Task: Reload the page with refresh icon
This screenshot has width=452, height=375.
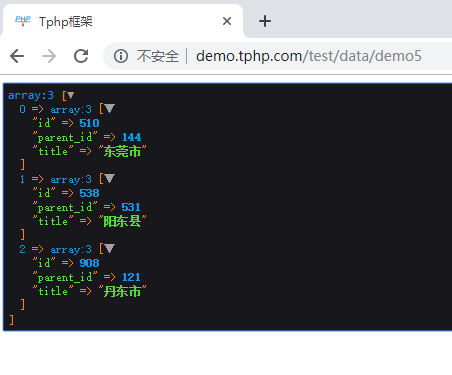Action: (x=81, y=56)
